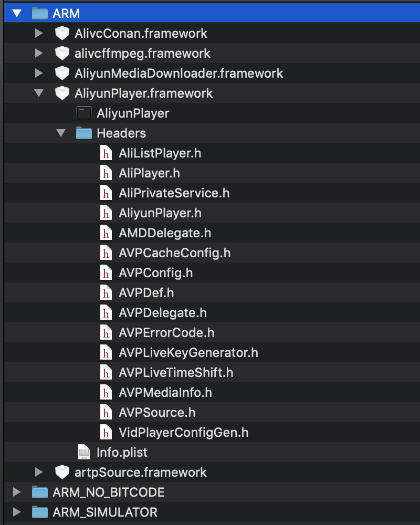Viewport: 420px width, 525px height.
Task: Click the AliyunMediaDownloader.framework shield icon
Action: [x=62, y=73]
